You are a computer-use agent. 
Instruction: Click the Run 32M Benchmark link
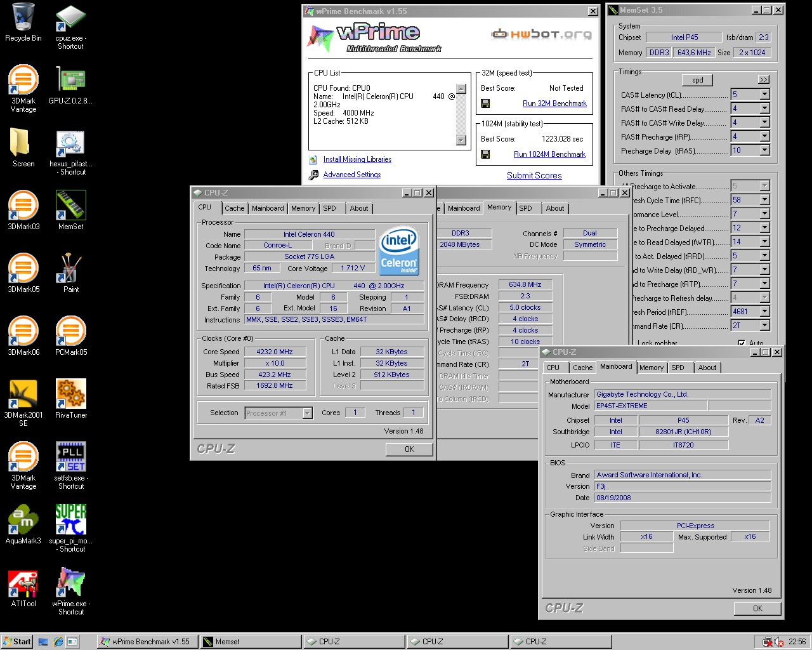[554, 103]
